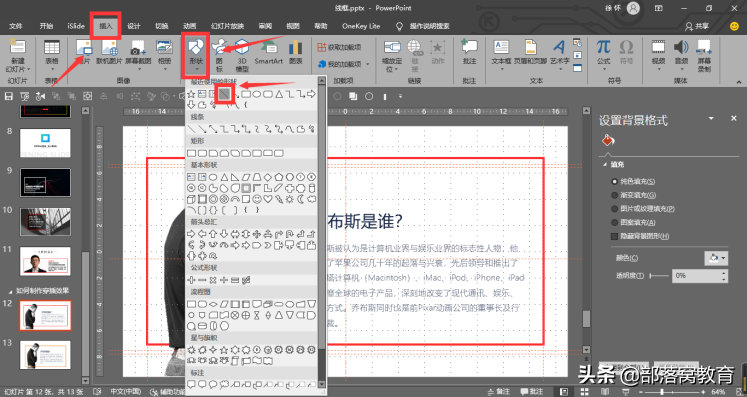The width and height of the screenshot is (747, 397).
Task: Click the Save icon in quick access toolbar
Action: click(9, 96)
